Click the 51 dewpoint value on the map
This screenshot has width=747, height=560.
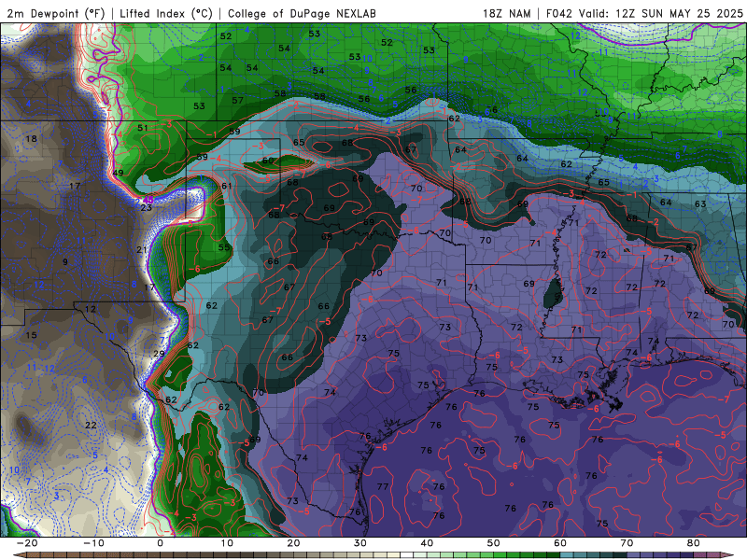143,128
